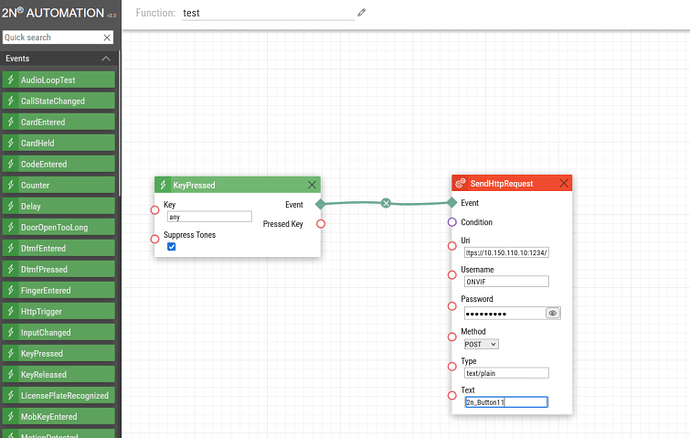Reveal the password with the eye icon
690x438 pixels.
click(x=552, y=313)
